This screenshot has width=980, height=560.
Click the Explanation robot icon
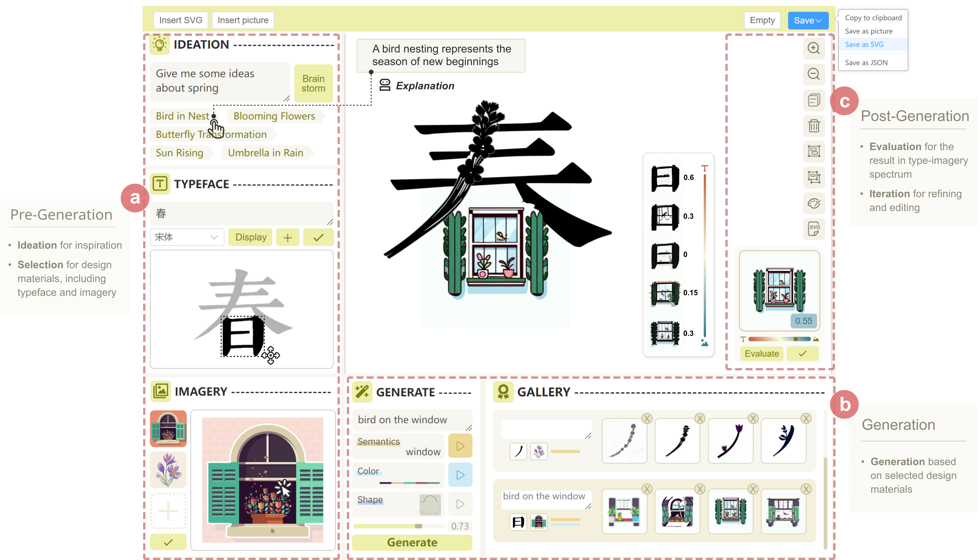385,85
